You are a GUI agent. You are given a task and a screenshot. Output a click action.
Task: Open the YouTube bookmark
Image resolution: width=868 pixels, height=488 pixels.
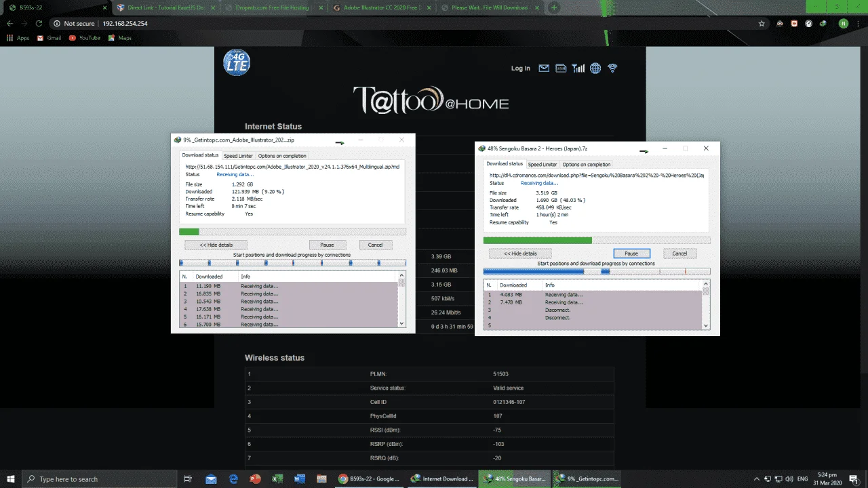coord(85,38)
